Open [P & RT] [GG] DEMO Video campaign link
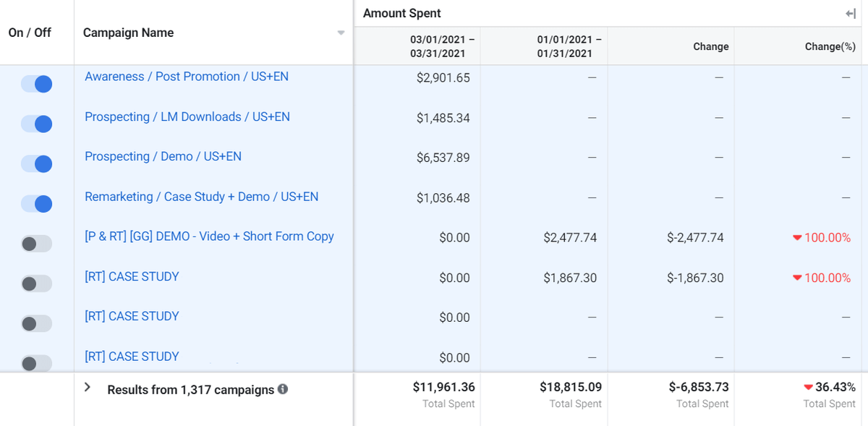 (209, 237)
